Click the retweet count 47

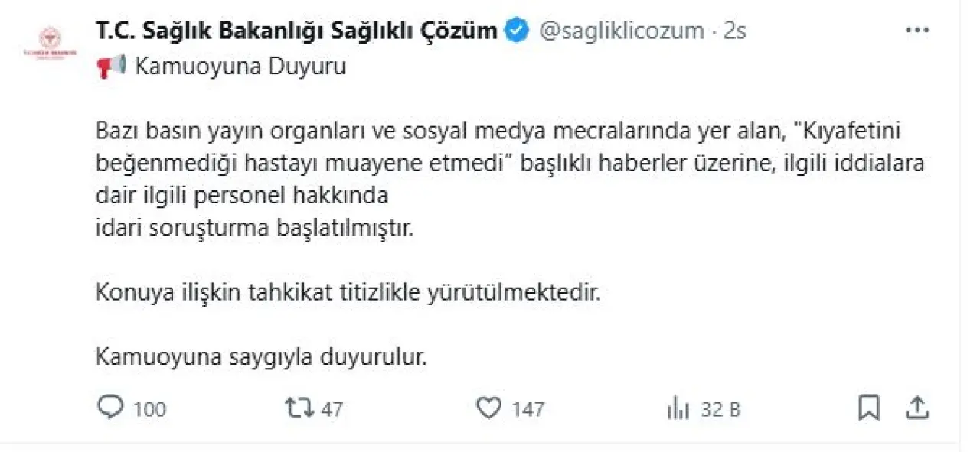click(332, 410)
